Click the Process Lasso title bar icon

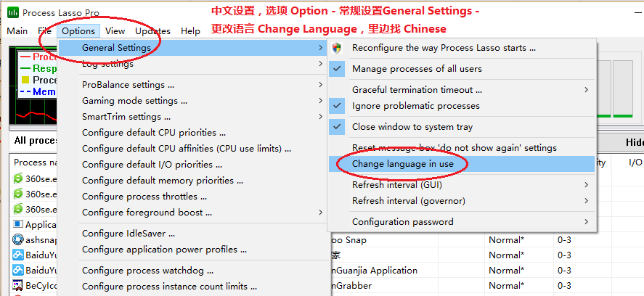13,13
